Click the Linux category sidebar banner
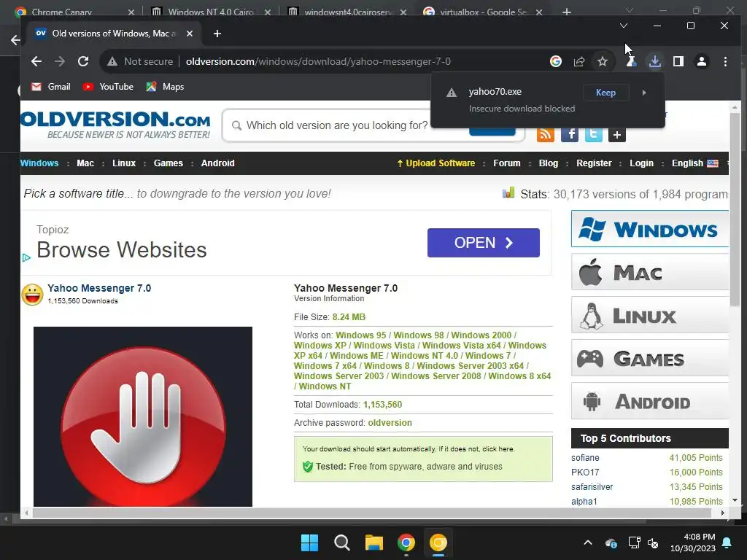Screen dimensions: 747x560 pyautogui.click(x=650, y=315)
